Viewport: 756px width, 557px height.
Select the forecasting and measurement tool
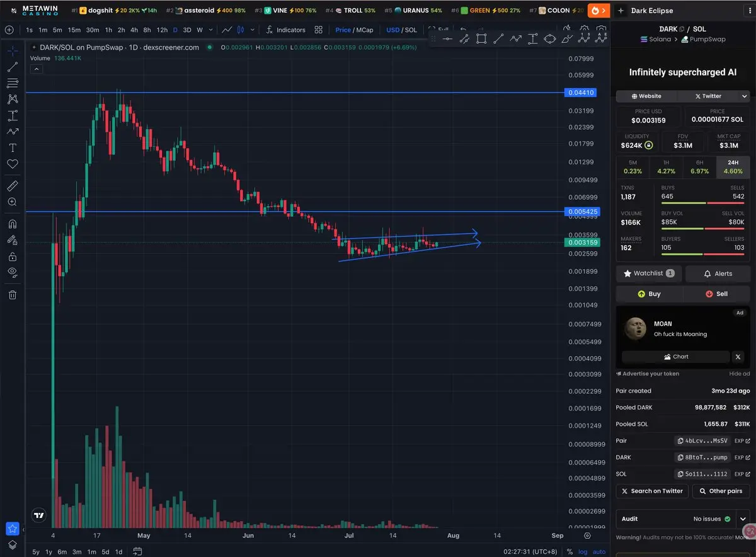coord(12,115)
